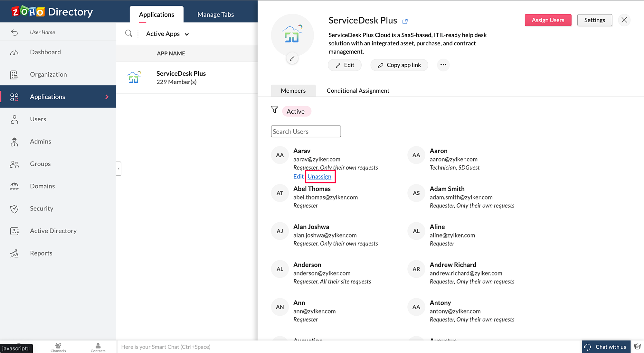Viewport: 644px width, 353px height.
Task: Expand Applications sidebar chevron arrow
Action: tap(107, 97)
